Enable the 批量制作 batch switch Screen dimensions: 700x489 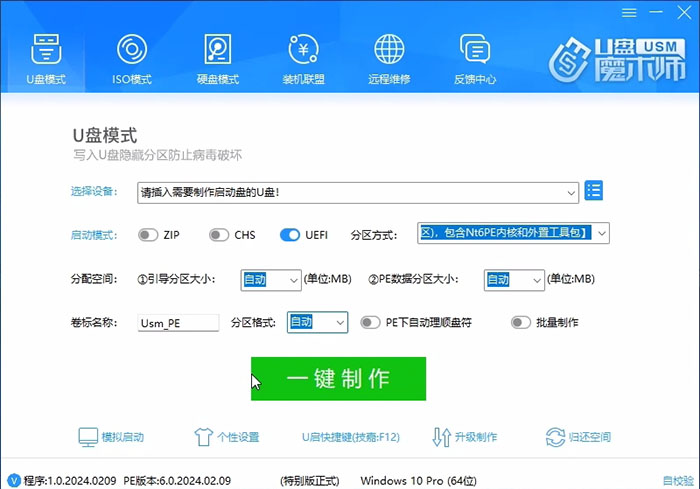click(521, 322)
